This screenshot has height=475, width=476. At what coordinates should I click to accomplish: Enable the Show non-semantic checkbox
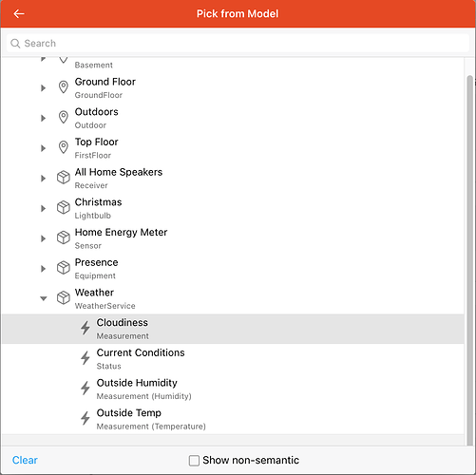194,461
